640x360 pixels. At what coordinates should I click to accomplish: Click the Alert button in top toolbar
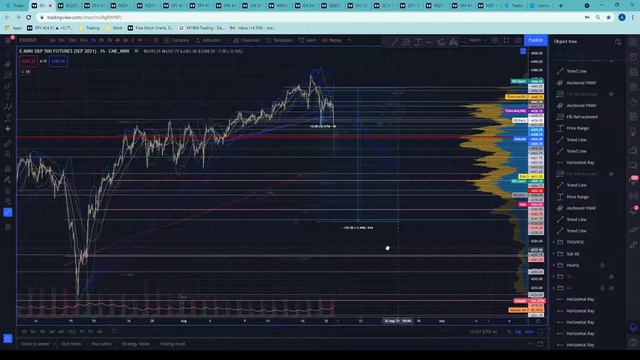(x=307, y=40)
